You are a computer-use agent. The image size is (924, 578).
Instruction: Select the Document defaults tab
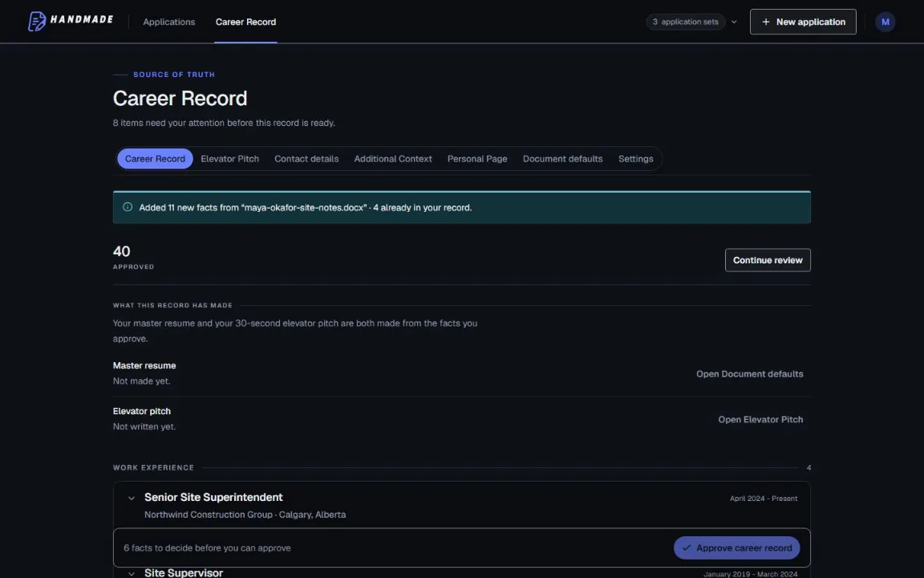pyautogui.click(x=563, y=159)
